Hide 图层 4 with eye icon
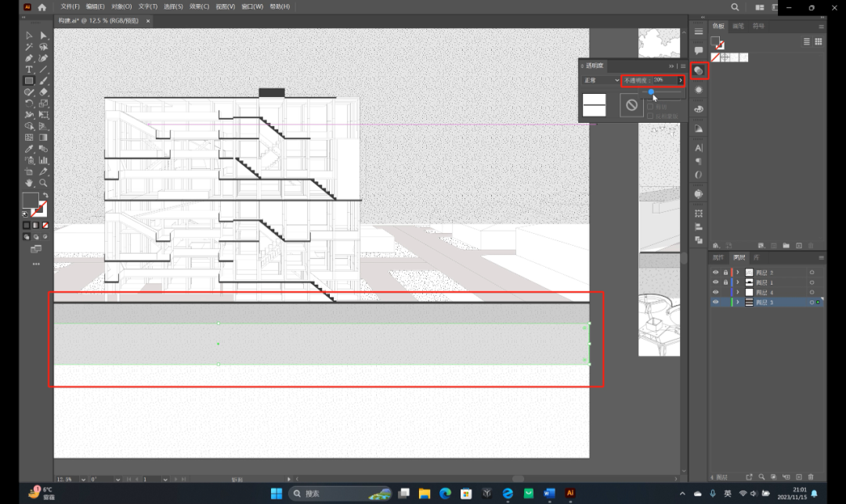Screen dimensions: 846x504 [x=716, y=292]
